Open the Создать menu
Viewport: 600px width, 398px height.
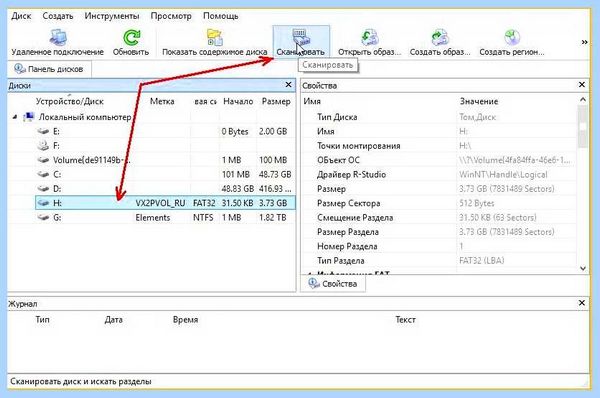click(58, 16)
